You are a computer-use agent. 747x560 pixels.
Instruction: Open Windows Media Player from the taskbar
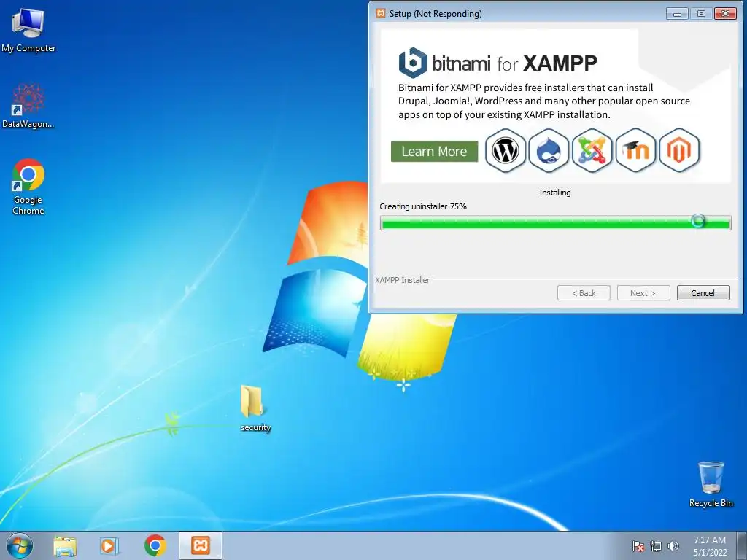109,545
